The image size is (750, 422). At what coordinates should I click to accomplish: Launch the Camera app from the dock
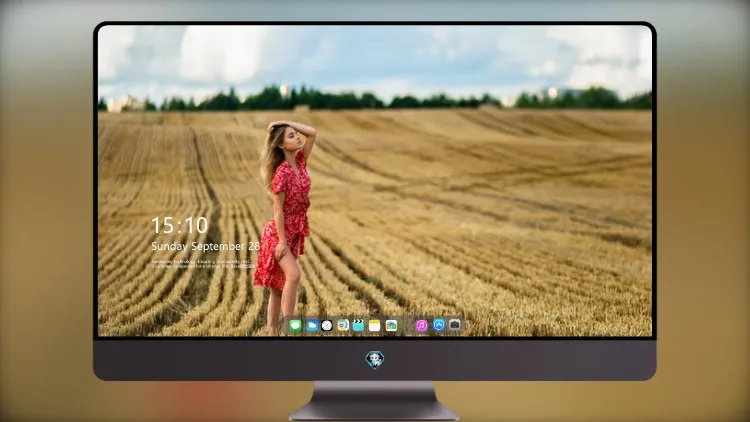(455, 325)
